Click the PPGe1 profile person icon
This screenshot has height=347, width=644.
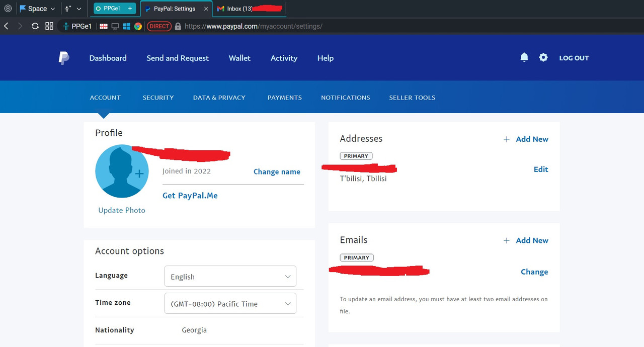click(x=65, y=26)
